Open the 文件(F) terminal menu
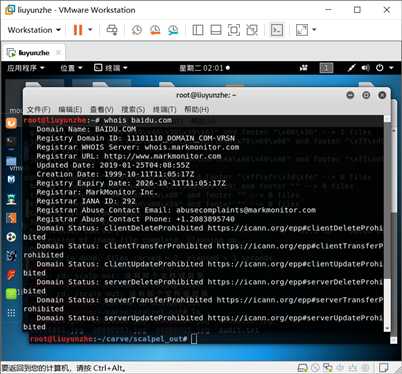Screen dimensions: 402x374 tap(39, 110)
